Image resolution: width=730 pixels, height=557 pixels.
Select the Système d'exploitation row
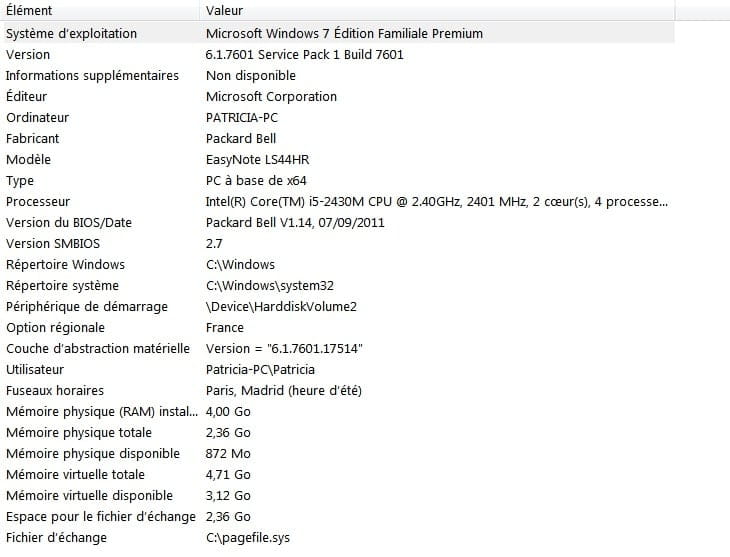click(x=338, y=34)
